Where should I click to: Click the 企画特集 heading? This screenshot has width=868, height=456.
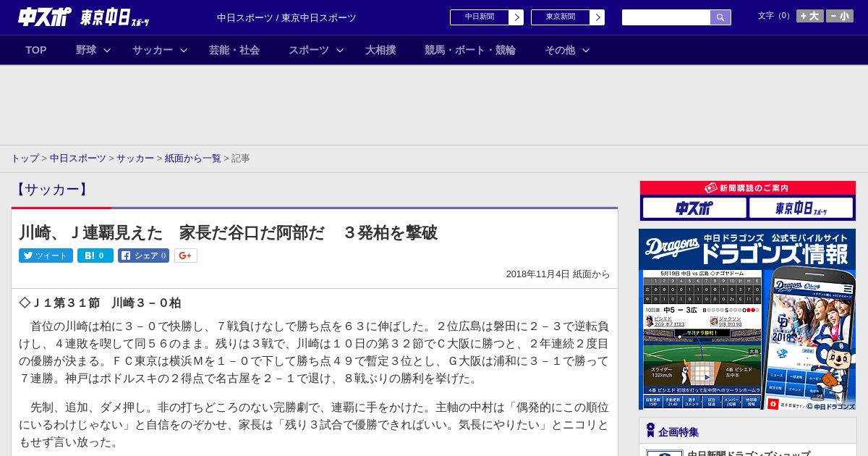click(678, 432)
